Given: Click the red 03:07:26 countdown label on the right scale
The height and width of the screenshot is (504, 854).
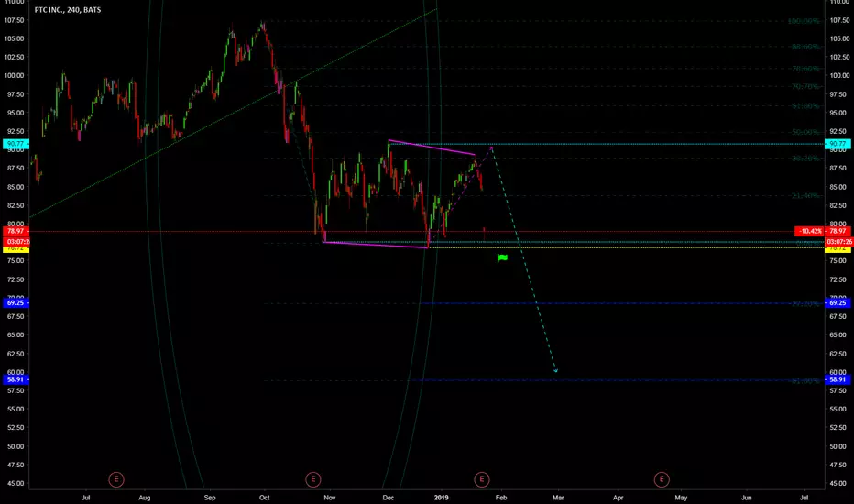Looking at the screenshot, I should pyautogui.click(x=838, y=241).
